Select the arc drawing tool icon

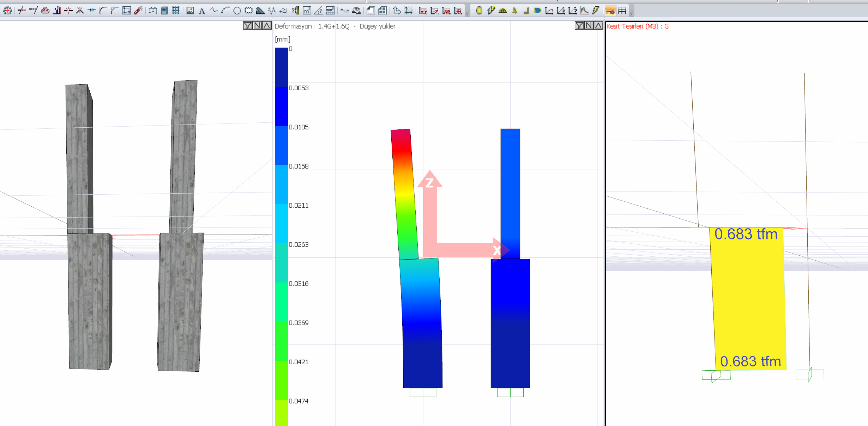(x=225, y=11)
